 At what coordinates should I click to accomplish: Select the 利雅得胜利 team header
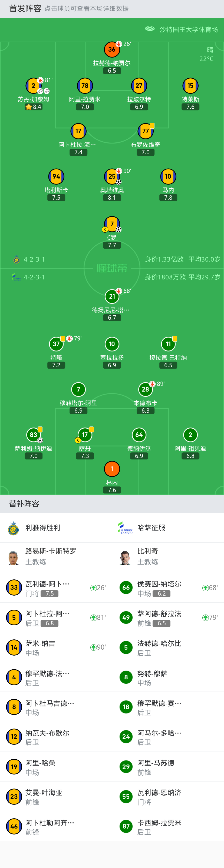pyautogui.click(x=56, y=528)
